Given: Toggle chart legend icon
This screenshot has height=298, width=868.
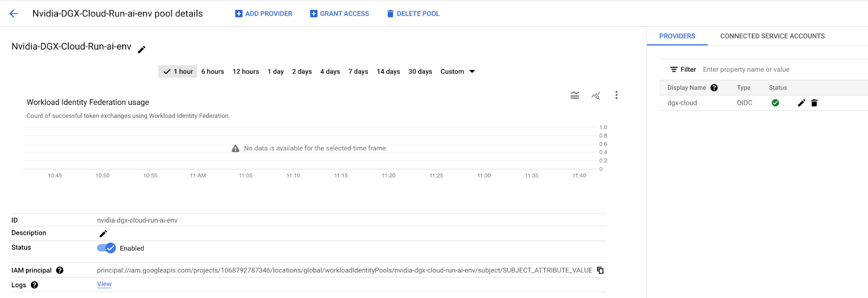Looking at the screenshot, I should coord(575,96).
